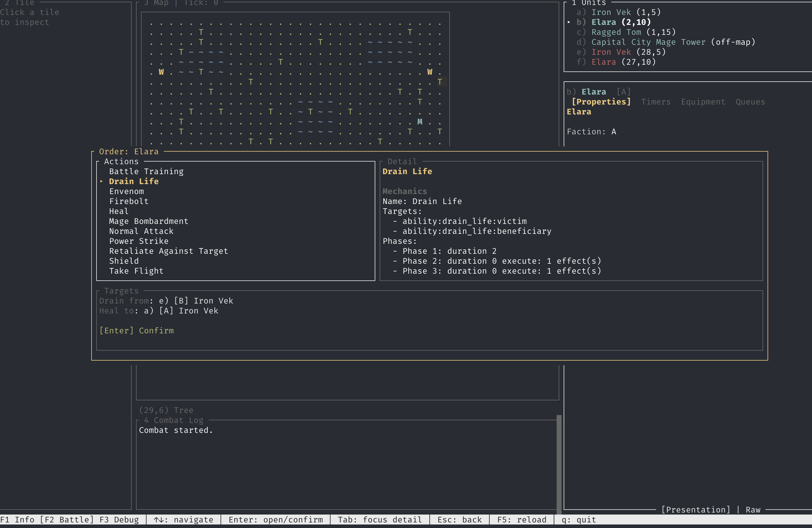Switch to the Timers tab
812x528 pixels.
pos(656,102)
